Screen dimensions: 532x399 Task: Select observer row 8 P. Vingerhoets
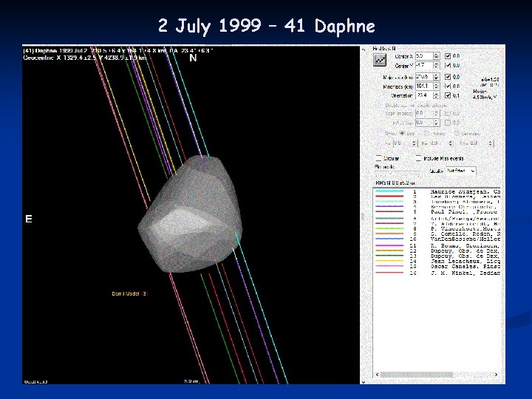pos(437,228)
